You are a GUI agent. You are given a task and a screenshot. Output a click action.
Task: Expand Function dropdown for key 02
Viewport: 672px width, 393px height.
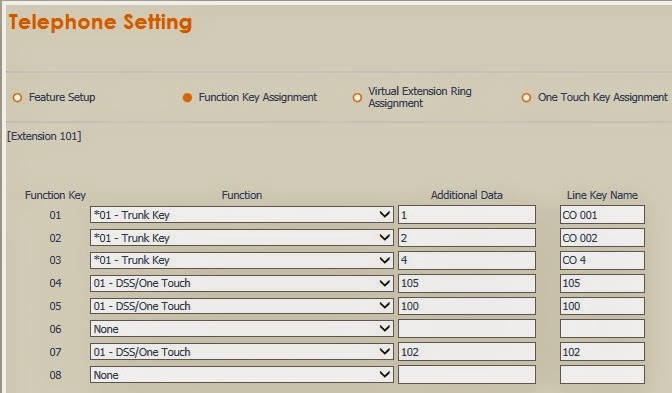242,238
